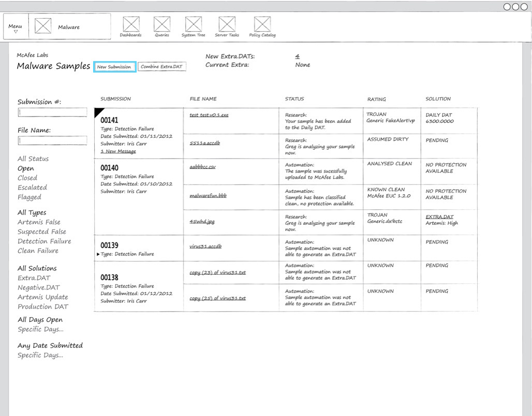532x416 pixels.
Task: Choose Specific Days under All Days Open
Action: click(40, 329)
